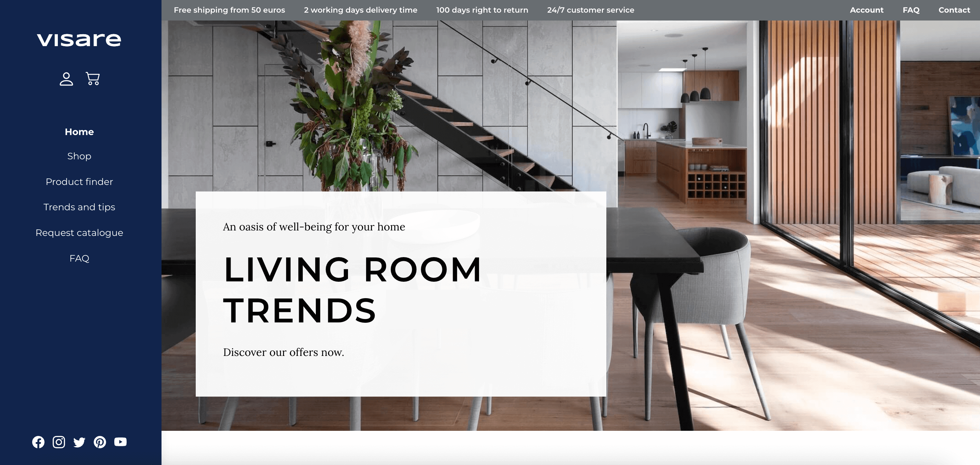Click the Request catalogue link
Image resolution: width=980 pixels, height=465 pixels.
pyautogui.click(x=79, y=232)
